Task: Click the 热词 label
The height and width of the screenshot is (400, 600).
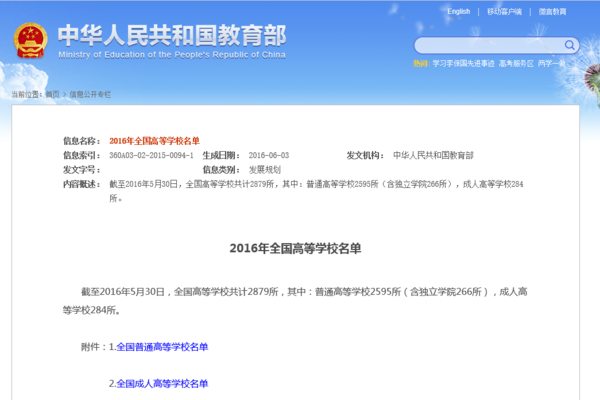Action: tap(422, 64)
